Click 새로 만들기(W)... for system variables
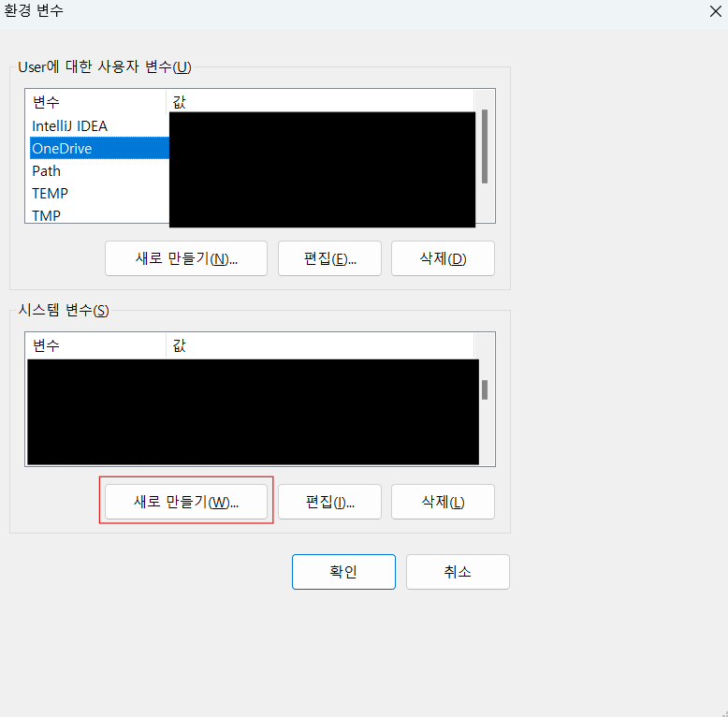Screen dimensions: 728x717 pyautogui.click(x=186, y=502)
